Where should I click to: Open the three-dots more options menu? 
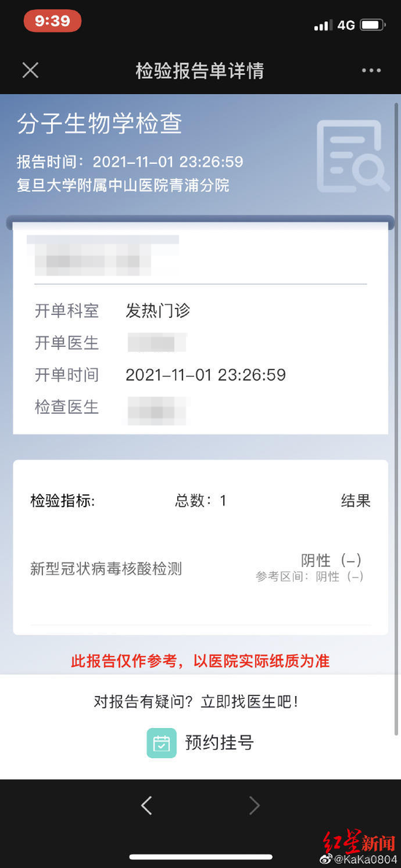[371, 71]
